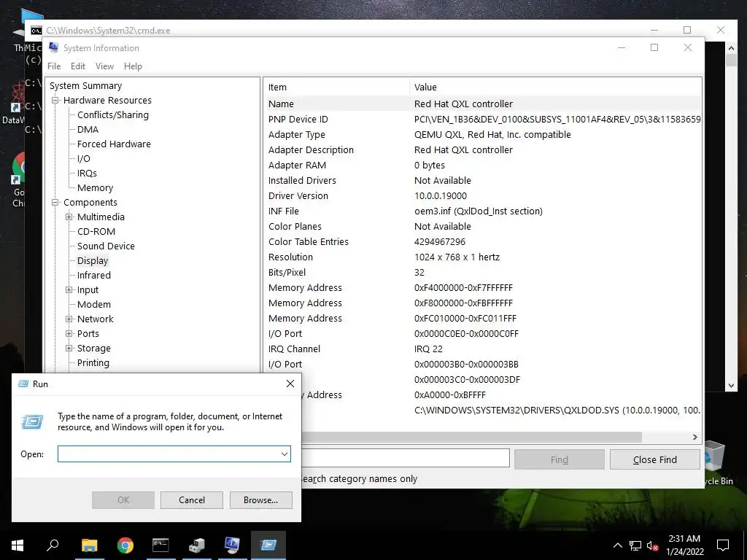Select CD-ROM tree item
The image size is (747, 560).
click(96, 231)
